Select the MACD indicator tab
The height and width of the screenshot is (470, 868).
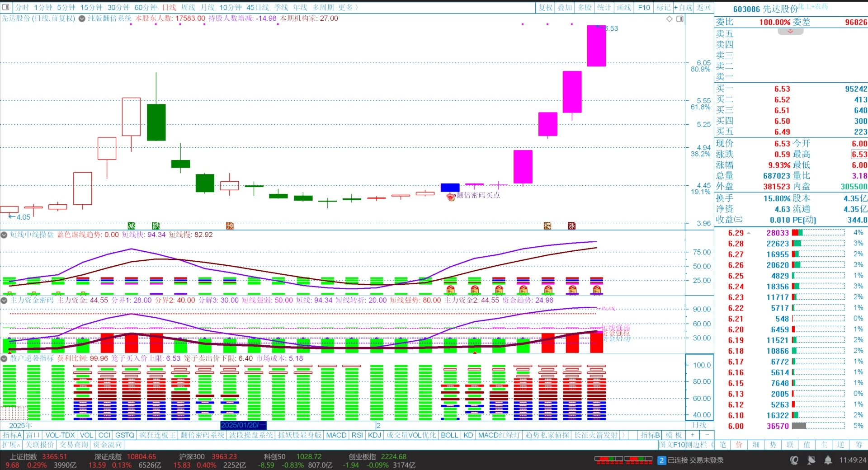pos(336,435)
